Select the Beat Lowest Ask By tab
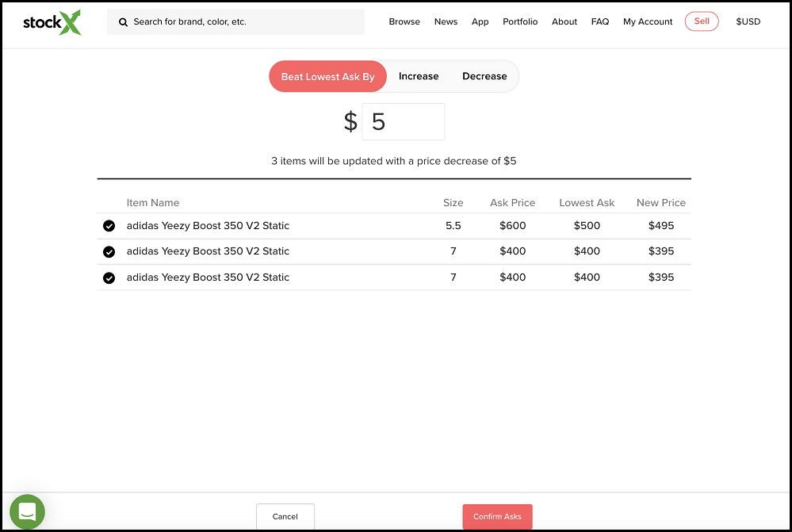Viewport: 792px width, 532px height. pos(327,76)
